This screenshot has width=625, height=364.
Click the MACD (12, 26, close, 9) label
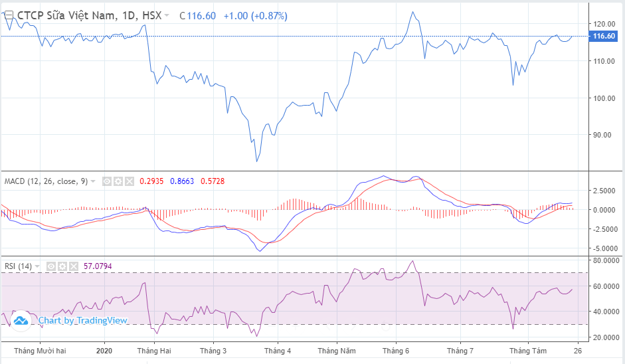[46, 181]
